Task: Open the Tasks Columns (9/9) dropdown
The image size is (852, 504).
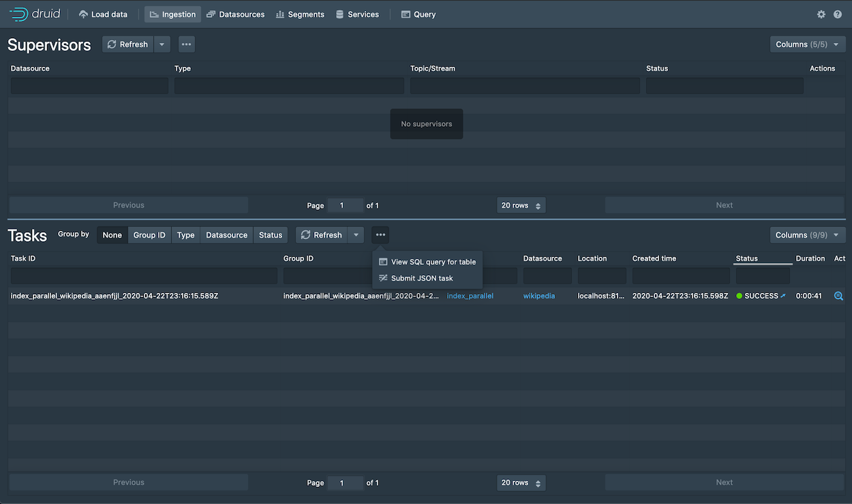Action: pyautogui.click(x=807, y=234)
